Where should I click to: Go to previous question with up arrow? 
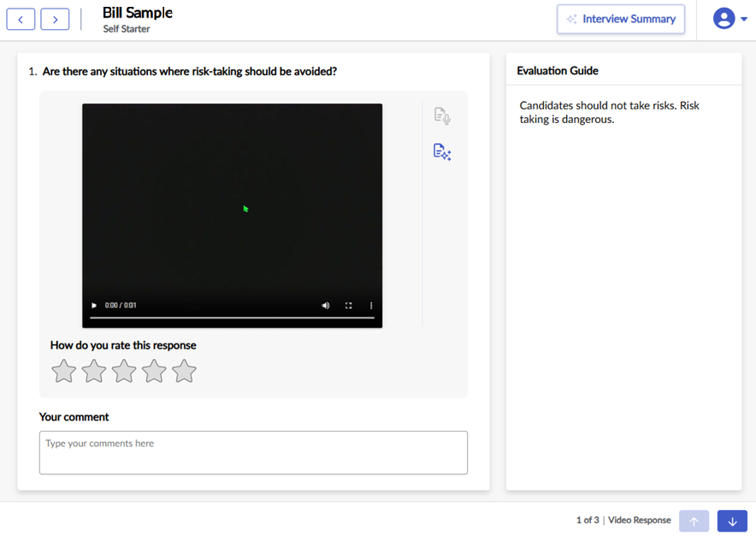pyautogui.click(x=694, y=521)
